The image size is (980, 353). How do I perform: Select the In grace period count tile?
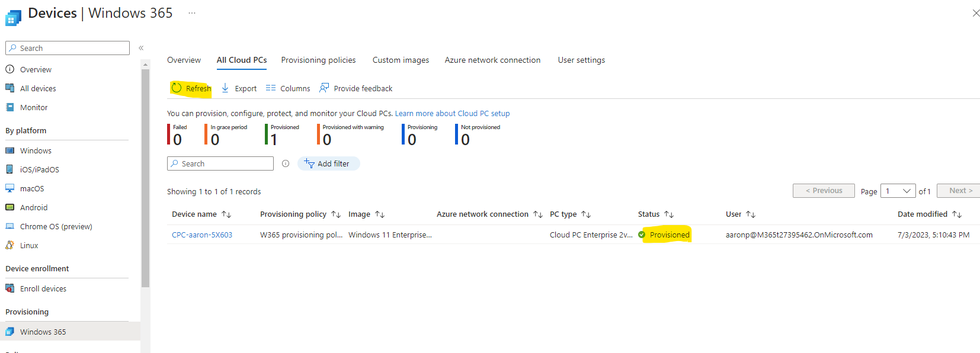[x=226, y=135]
